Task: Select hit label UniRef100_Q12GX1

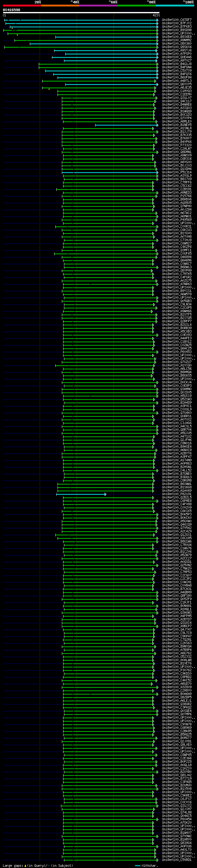Action: point(177,535)
